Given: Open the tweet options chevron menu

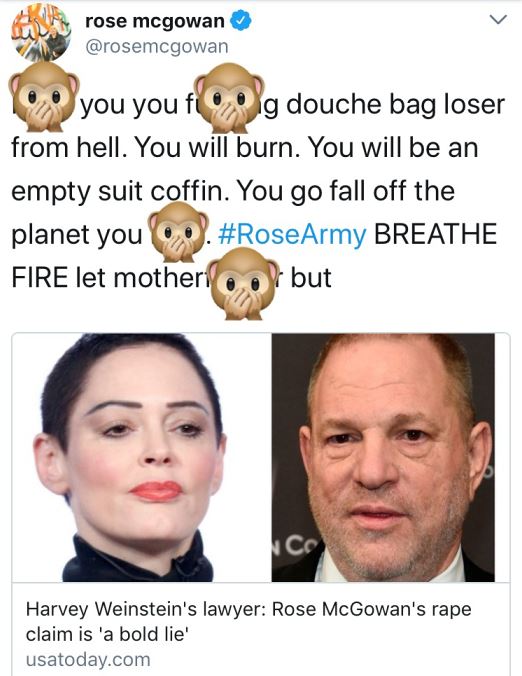Looking at the screenshot, I should (x=498, y=20).
